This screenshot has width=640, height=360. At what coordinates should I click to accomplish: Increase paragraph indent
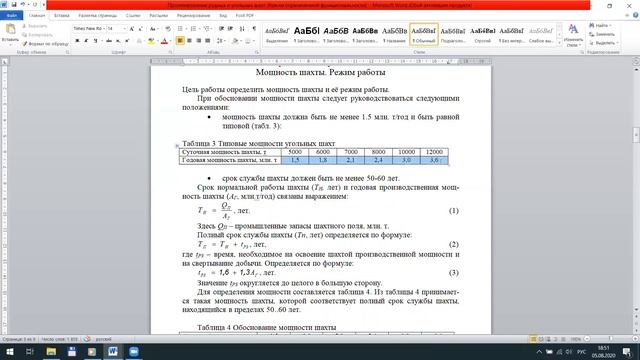[231, 29]
